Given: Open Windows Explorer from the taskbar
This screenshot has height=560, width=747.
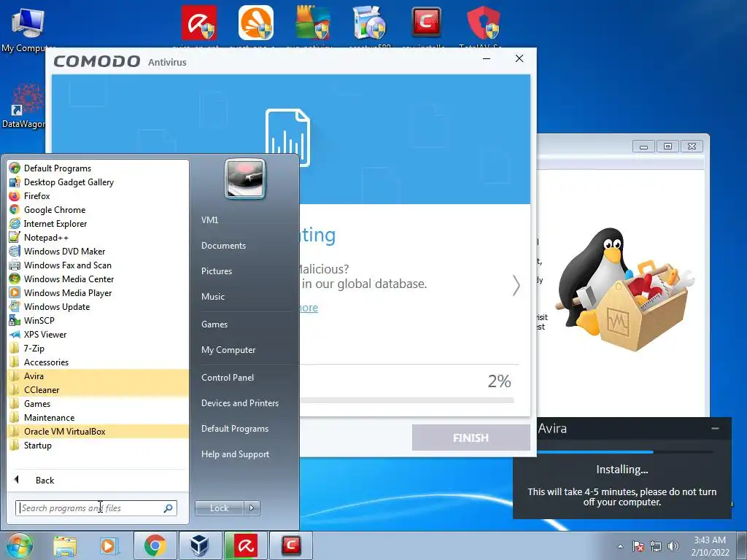Looking at the screenshot, I should pyautogui.click(x=65, y=545).
